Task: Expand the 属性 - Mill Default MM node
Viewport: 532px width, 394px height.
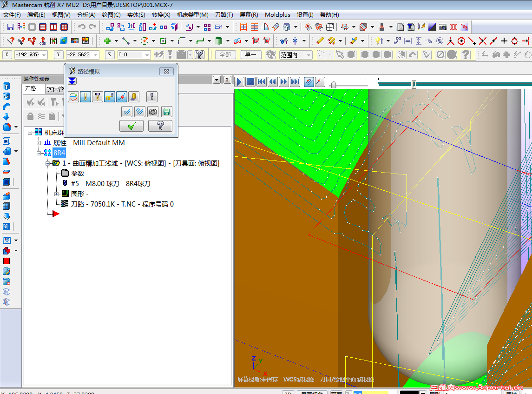Action: (39, 143)
